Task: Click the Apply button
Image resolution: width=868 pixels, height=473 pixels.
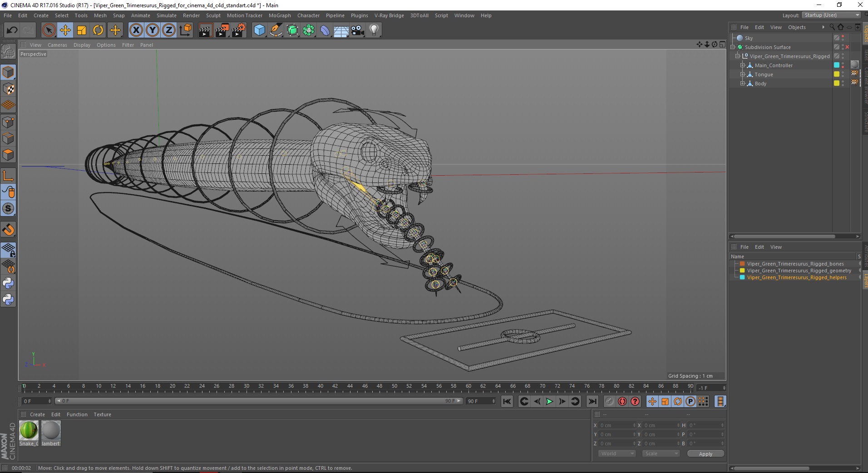Action: click(705, 453)
